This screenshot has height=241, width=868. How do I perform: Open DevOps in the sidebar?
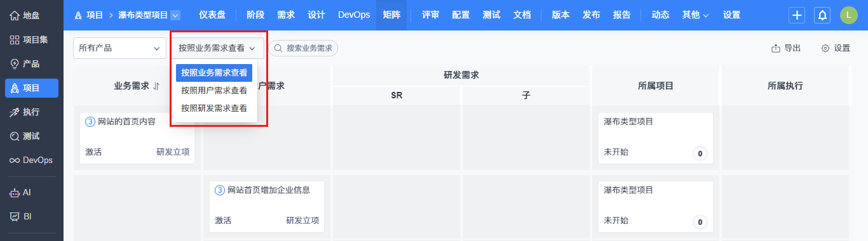pyautogui.click(x=32, y=160)
